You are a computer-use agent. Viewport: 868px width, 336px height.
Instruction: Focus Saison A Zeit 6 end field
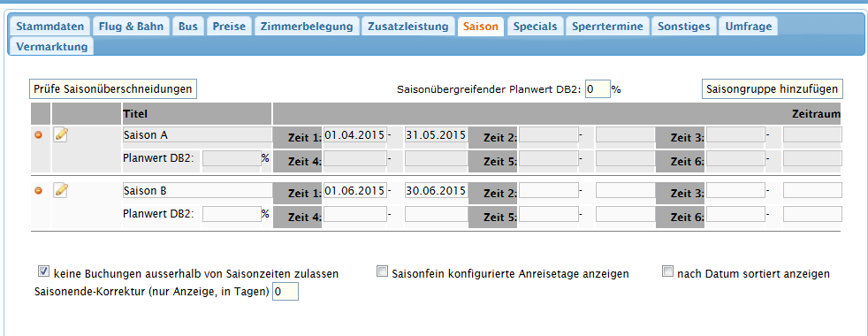tap(812, 158)
